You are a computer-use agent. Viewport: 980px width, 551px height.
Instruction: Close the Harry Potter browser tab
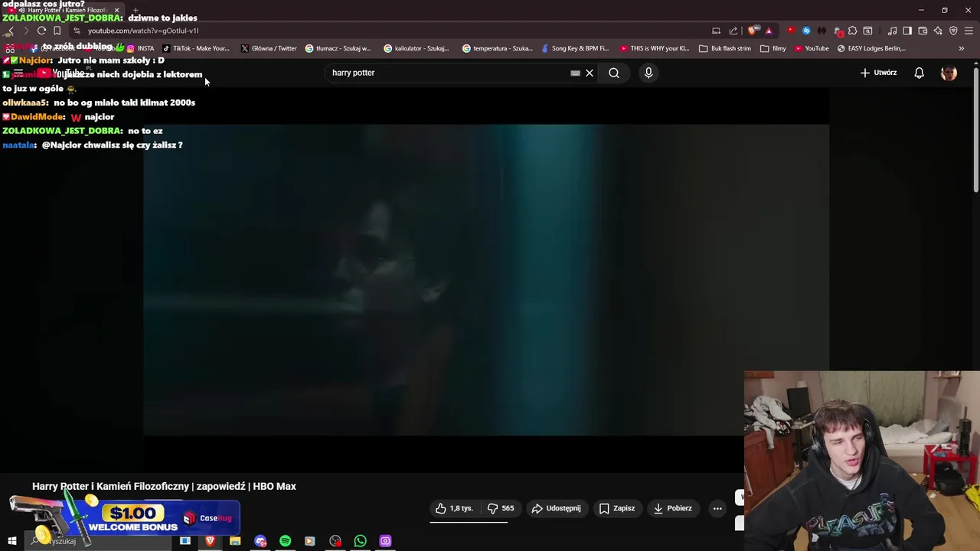pyautogui.click(x=116, y=10)
